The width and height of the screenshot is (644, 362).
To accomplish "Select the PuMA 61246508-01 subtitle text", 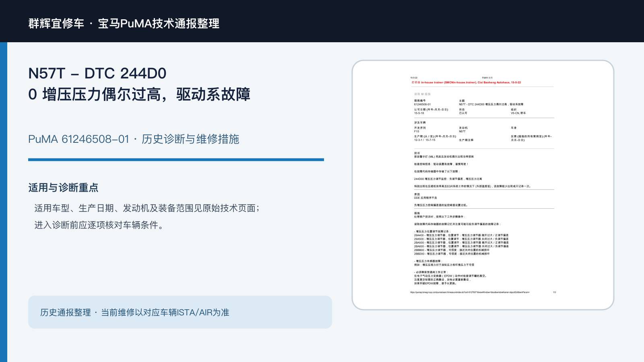I will click(134, 139).
